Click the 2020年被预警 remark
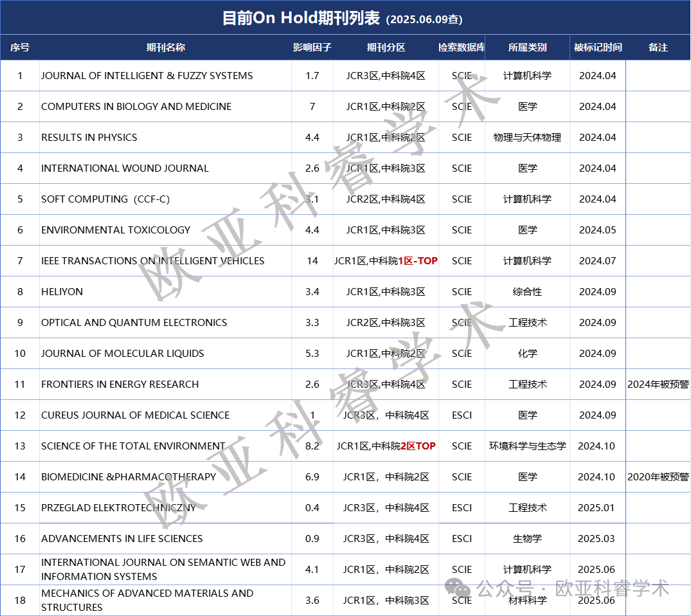Image resolution: width=691 pixels, height=616 pixels. click(657, 476)
